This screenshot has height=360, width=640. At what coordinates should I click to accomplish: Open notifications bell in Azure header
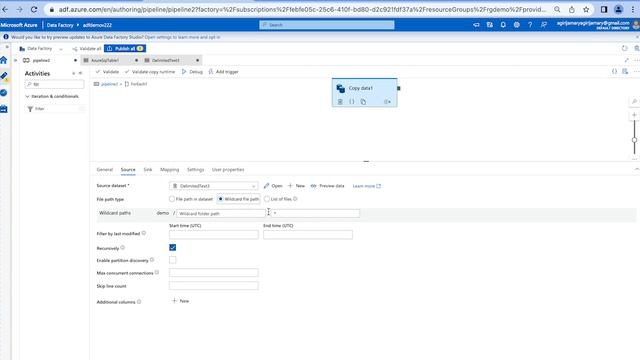click(503, 25)
